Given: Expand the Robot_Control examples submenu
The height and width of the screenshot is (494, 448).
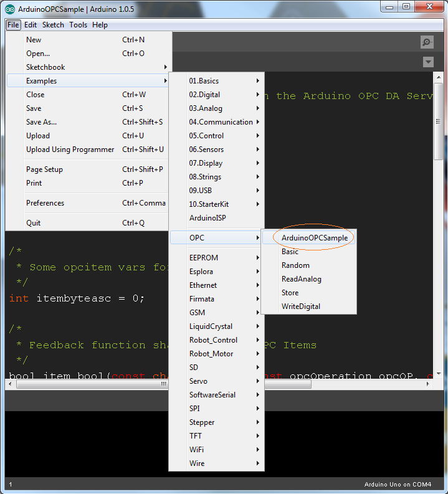Looking at the screenshot, I should (x=216, y=340).
